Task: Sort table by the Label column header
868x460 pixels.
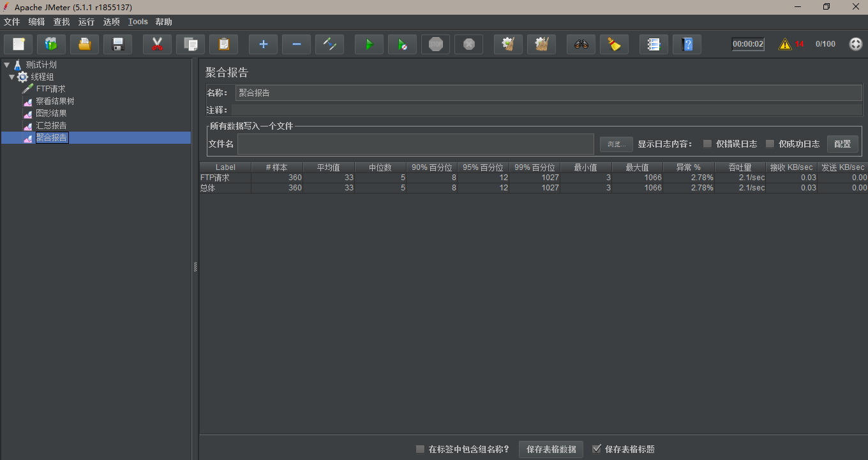Action: (x=225, y=167)
